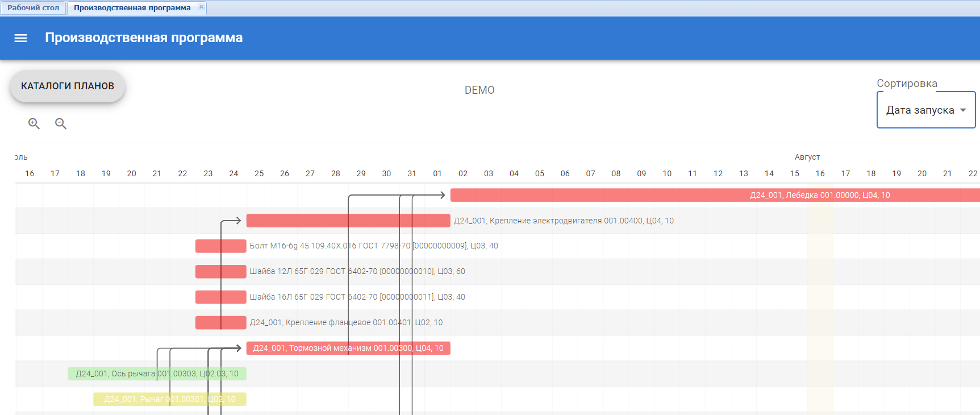This screenshot has width=980, height=415.
Task: Click the zoom in magnifier icon
Action: coord(34,123)
